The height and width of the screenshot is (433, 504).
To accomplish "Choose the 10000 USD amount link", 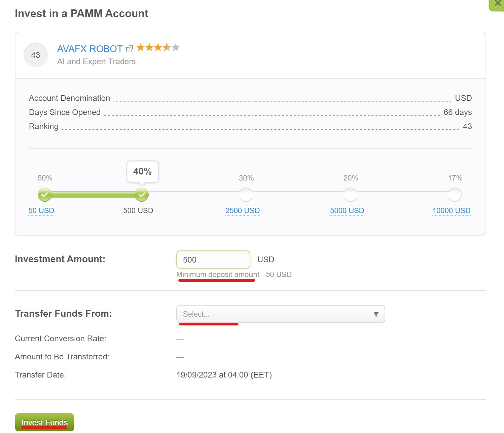I will click(x=451, y=210).
